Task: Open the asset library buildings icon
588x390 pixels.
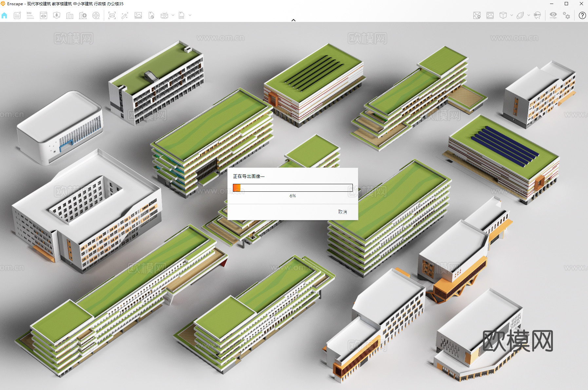Action: click(x=70, y=15)
